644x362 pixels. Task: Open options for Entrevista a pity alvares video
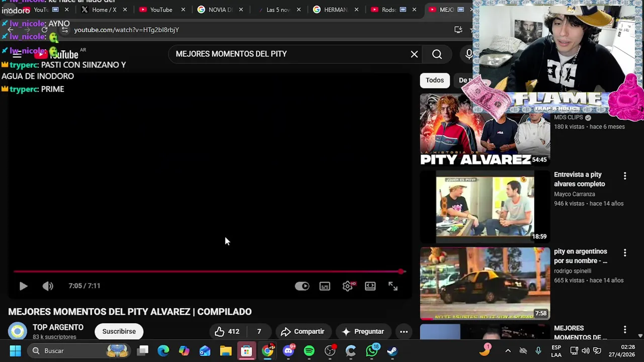pos(625,176)
